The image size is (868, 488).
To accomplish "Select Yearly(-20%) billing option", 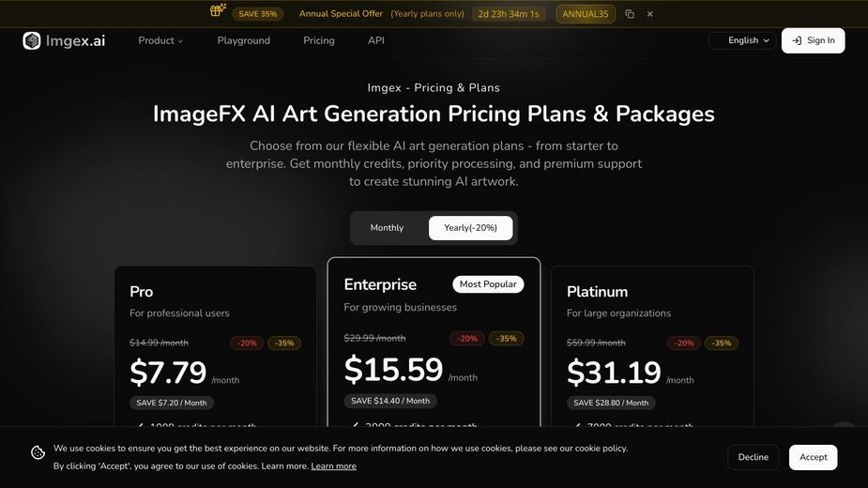I will point(470,228).
